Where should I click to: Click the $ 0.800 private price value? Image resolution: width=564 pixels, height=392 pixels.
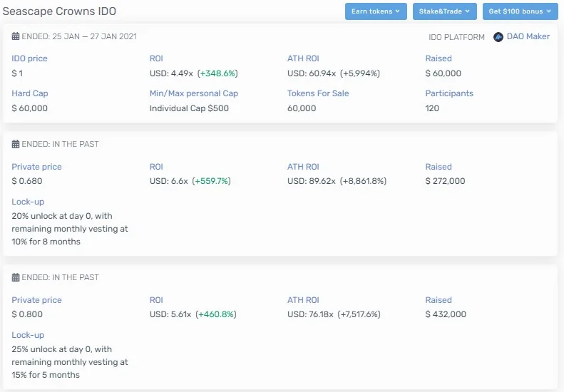click(x=27, y=314)
